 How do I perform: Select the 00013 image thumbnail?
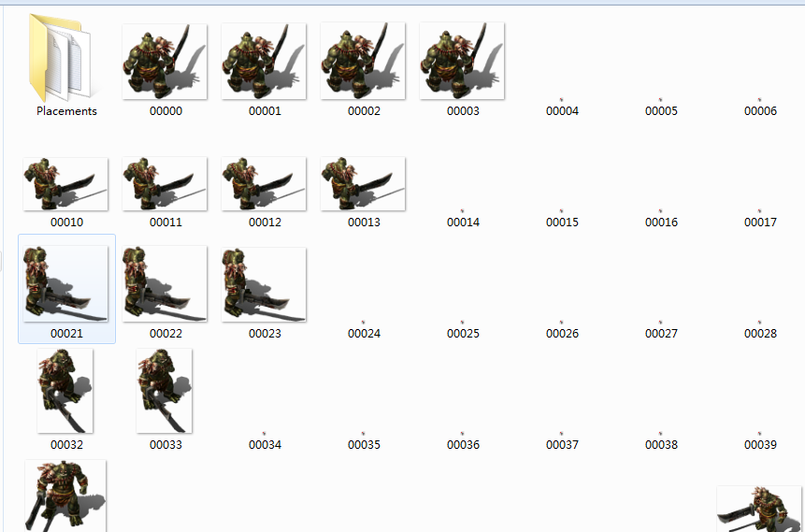[363, 184]
